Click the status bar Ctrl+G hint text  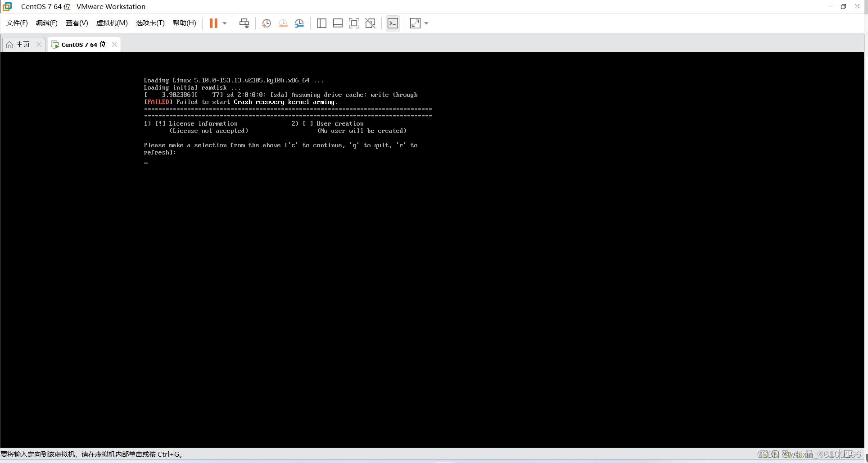point(92,454)
